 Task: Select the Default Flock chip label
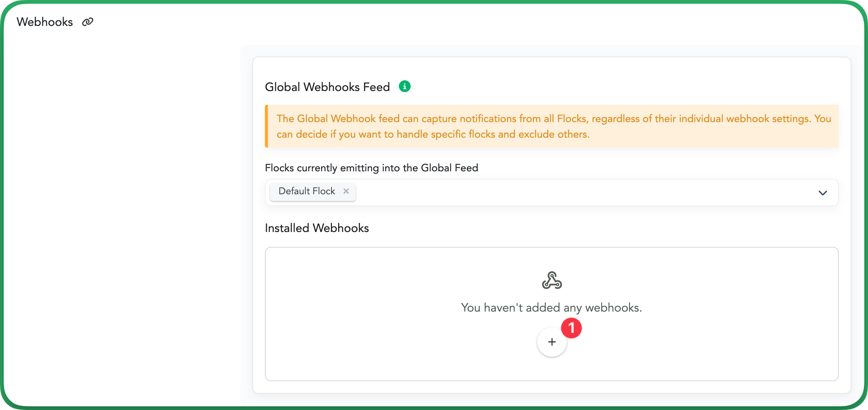tap(307, 191)
